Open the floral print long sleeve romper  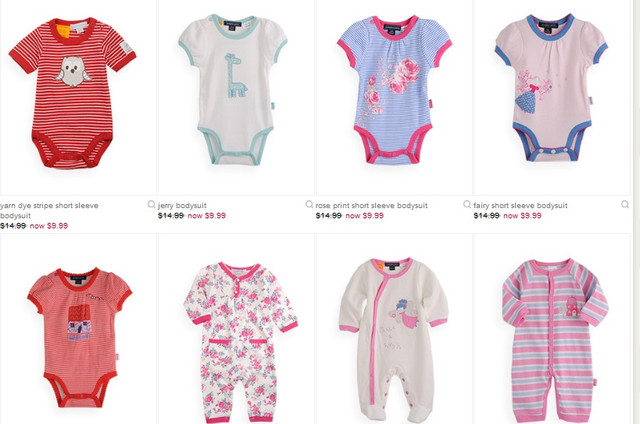[240, 342]
